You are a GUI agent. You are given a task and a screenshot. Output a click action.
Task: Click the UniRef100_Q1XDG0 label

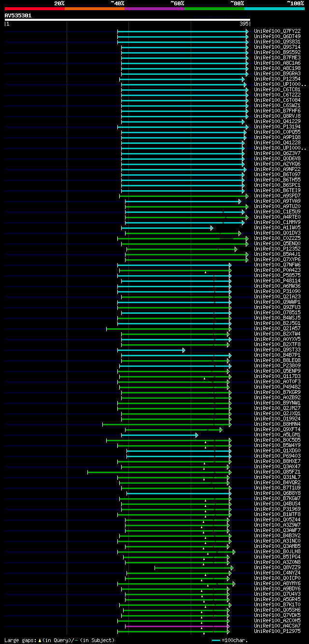277,450
